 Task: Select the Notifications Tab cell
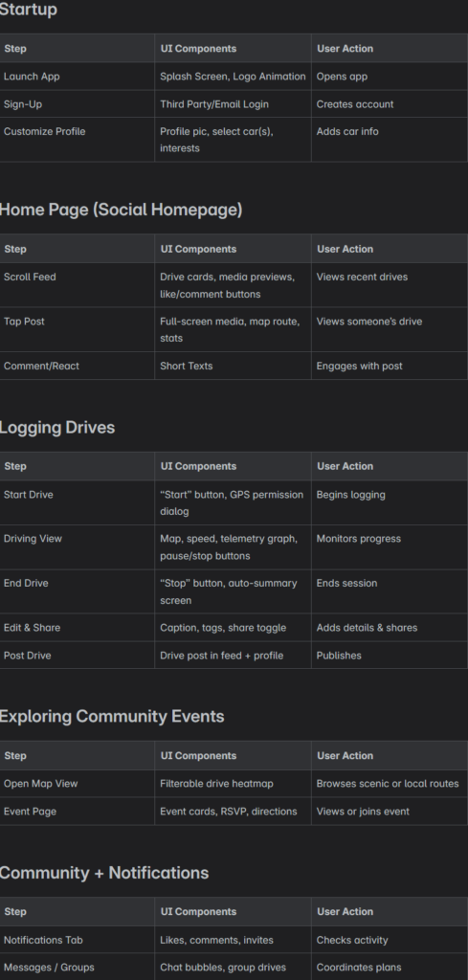(77, 940)
